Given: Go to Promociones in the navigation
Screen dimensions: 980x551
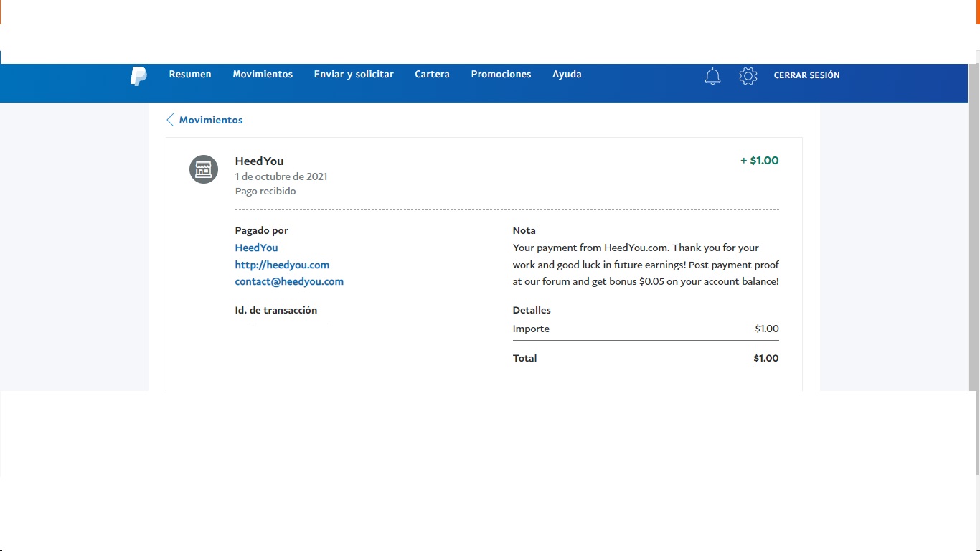Looking at the screenshot, I should [x=501, y=74].
